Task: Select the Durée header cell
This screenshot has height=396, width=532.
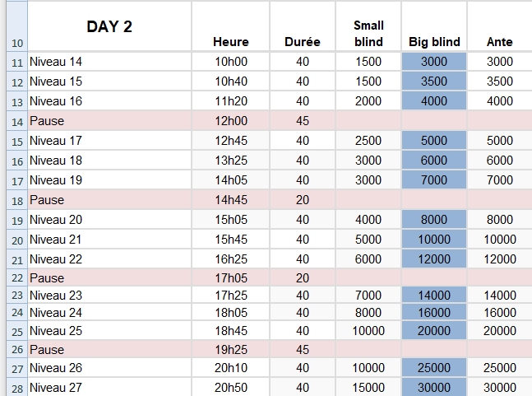Action: coord(302,42)
